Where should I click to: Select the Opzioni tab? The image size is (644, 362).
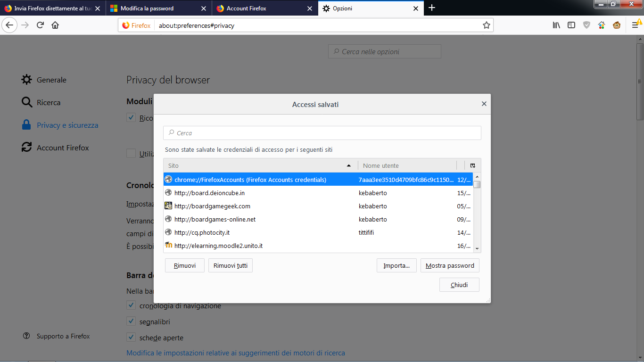tap(371, 8)
